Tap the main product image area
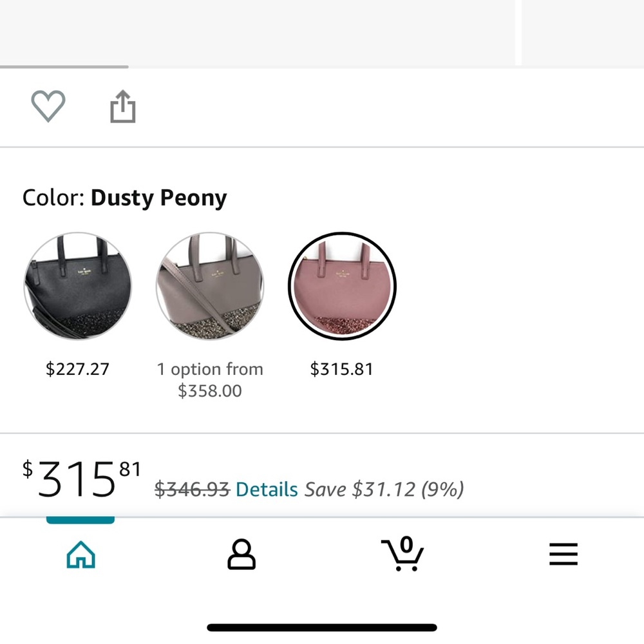Image resolution: width=644 pixels, height=644 pixels. [x=258, y=31]
